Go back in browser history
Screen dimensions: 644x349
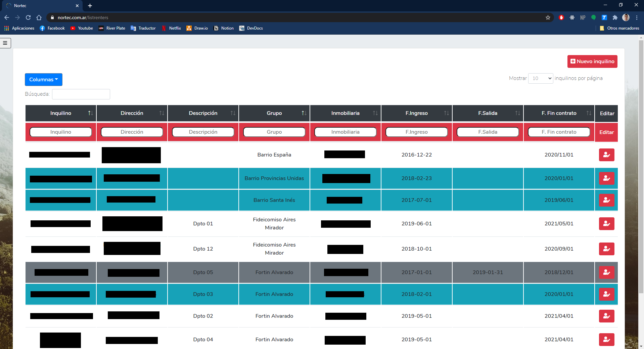point(7,17)
